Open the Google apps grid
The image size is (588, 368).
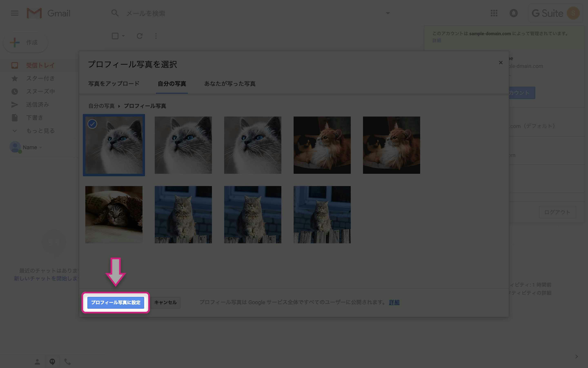[494, 13]
